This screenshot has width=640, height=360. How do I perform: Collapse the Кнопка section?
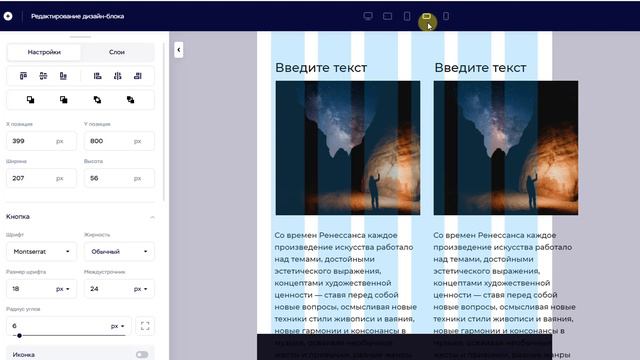click(x=152, y=217)
